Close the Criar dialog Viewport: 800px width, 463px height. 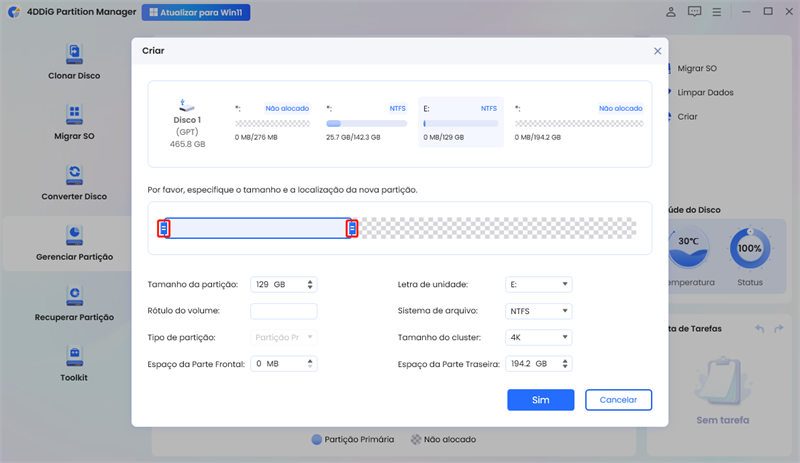coord(657,50)
